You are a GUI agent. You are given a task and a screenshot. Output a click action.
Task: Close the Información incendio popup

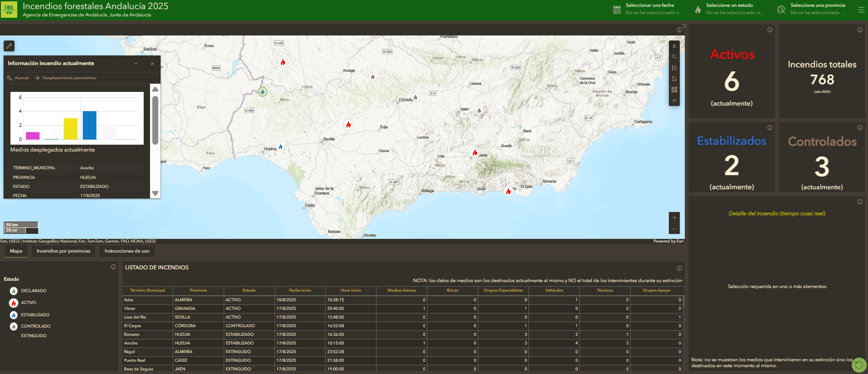[x=152, y=64]
